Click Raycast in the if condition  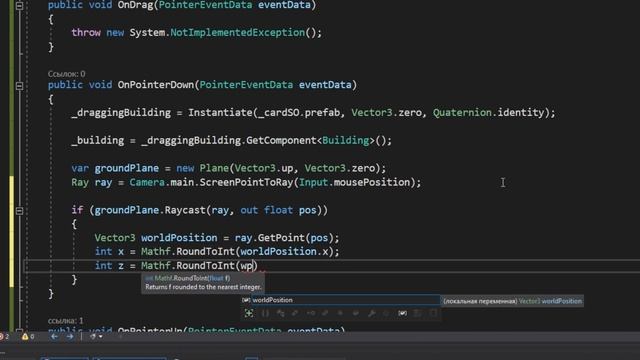[185, 210]
